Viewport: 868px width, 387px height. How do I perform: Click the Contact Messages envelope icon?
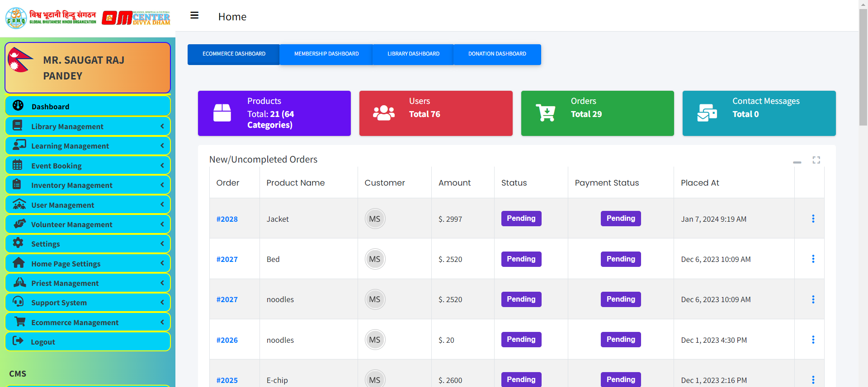point(707,113)
